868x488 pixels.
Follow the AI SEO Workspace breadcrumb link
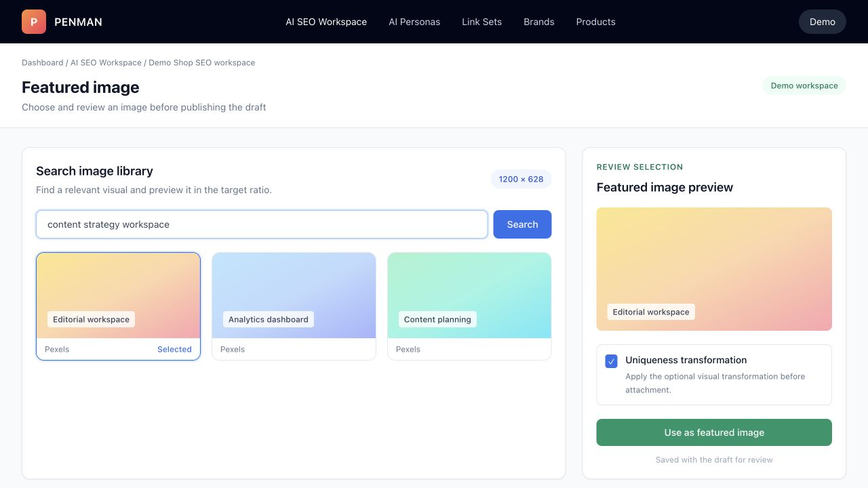coord(106,62)
